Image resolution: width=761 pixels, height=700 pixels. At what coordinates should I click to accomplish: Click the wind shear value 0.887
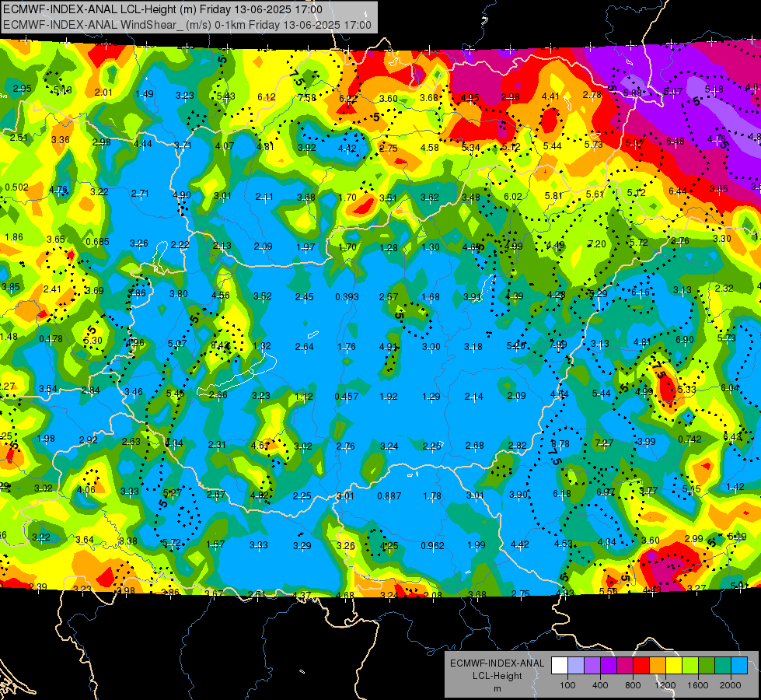389,496
